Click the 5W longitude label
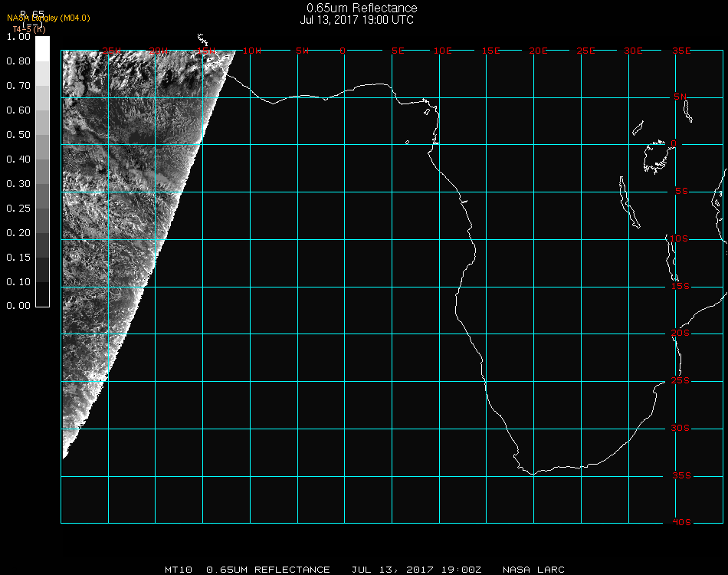 302,51
